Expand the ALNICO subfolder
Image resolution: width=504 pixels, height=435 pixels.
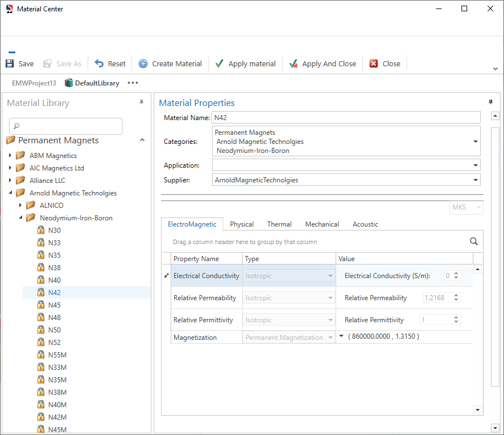tap(20, 205)
